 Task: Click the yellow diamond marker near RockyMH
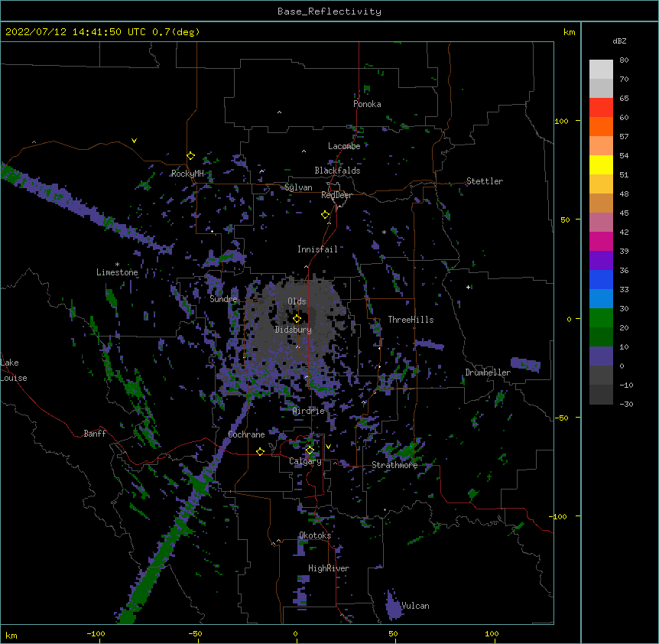click(190, 156)
